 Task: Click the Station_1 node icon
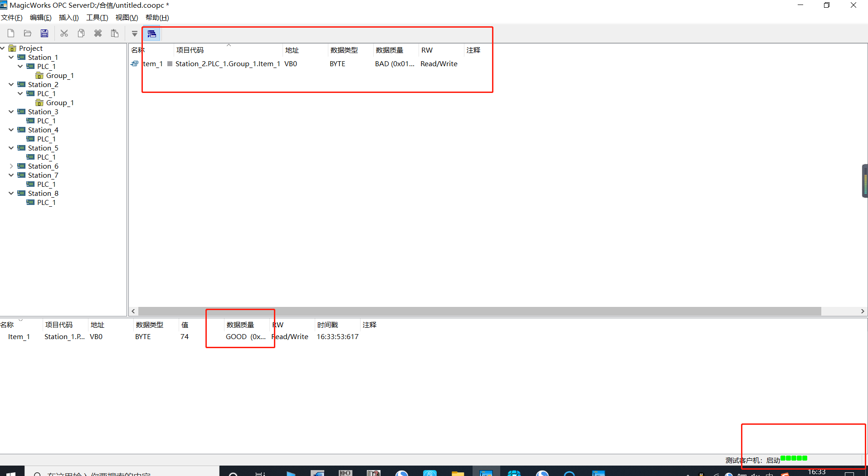[21, 57]
